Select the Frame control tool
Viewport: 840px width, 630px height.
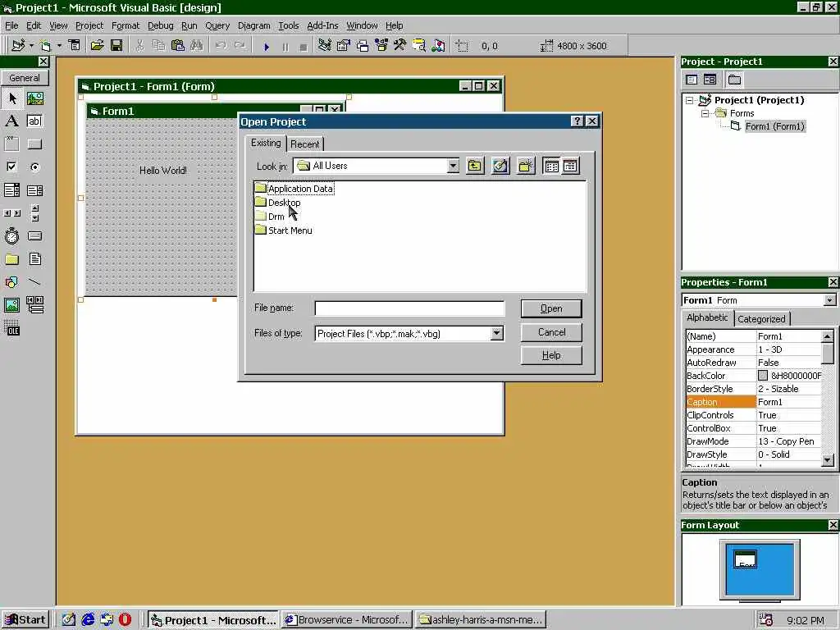[x=11, y=144]
